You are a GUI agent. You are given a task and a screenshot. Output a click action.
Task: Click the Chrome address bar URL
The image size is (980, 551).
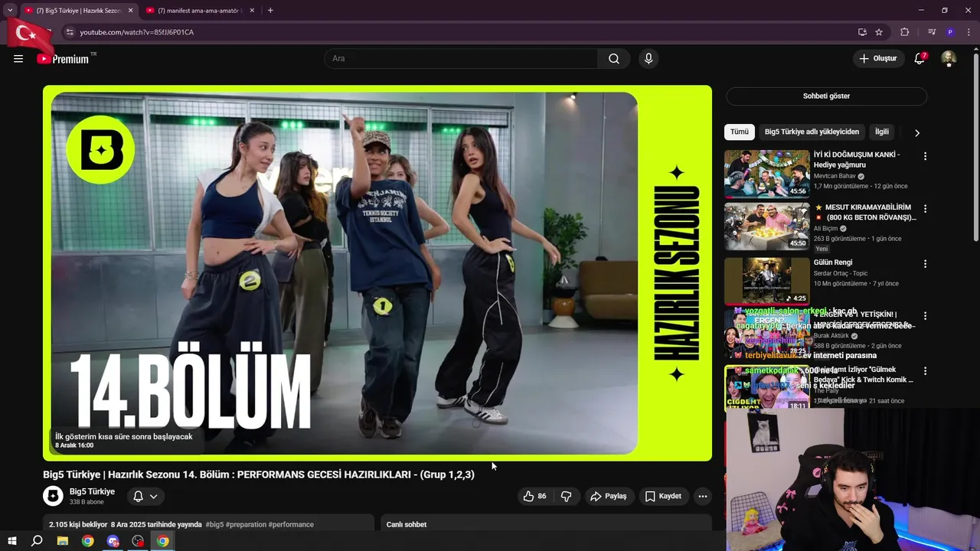pyautogui.click(x=136, y=32)
